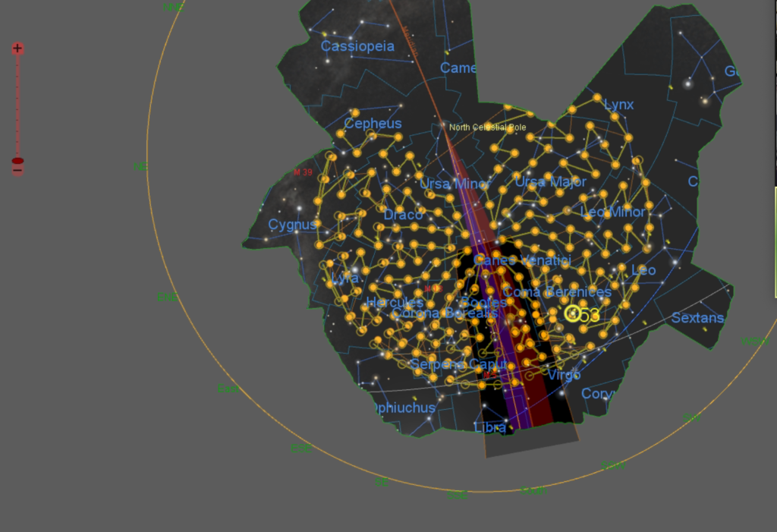Click the Leo Minor constellation label
Screen dimensions: 777x532
coord(613,212)
